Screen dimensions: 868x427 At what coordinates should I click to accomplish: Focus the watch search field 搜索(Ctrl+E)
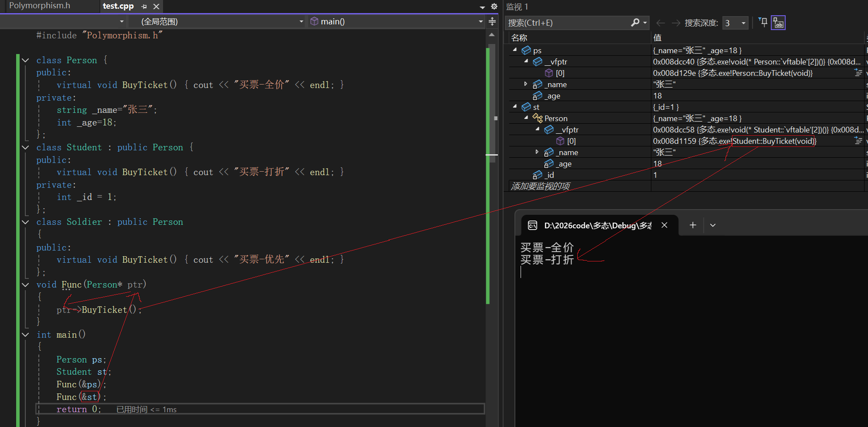(x=567, y=23)
